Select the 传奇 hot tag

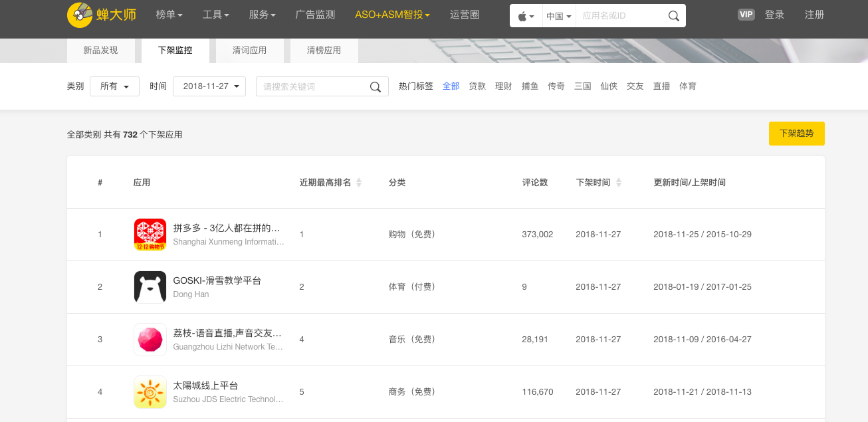[556, 86]
